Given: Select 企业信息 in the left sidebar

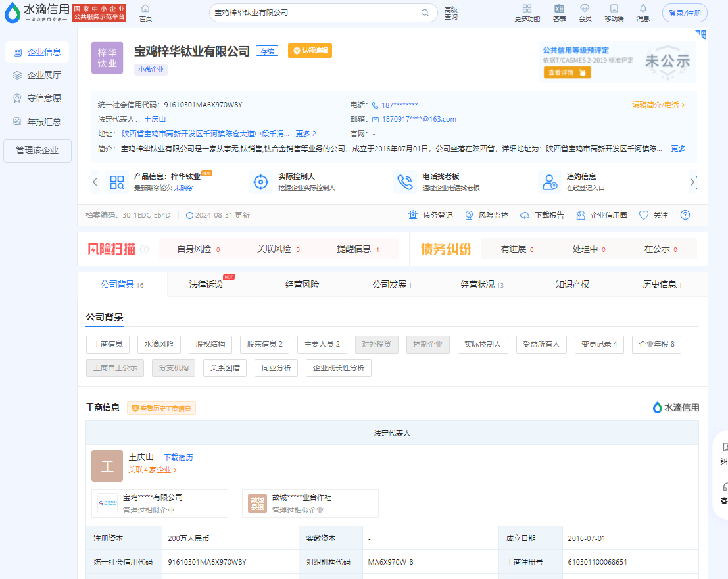Looking at the screenshot, I should [x=37, y=52].
